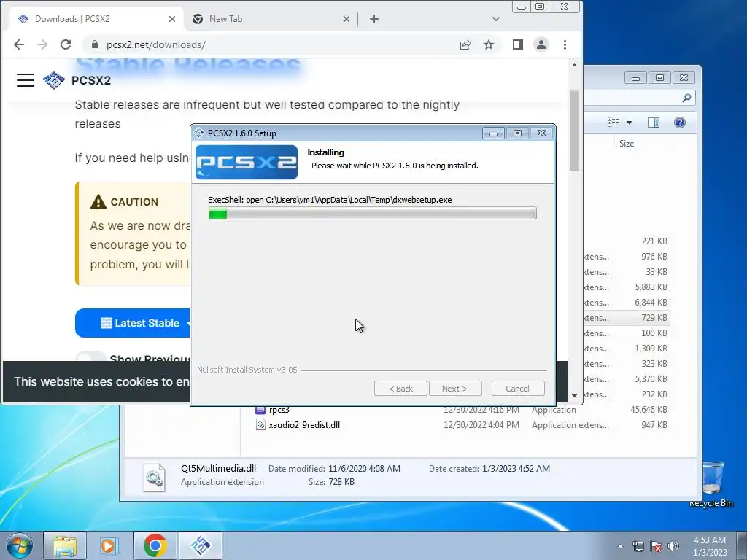Close the Downloads | PCSX2 tab

172,19
